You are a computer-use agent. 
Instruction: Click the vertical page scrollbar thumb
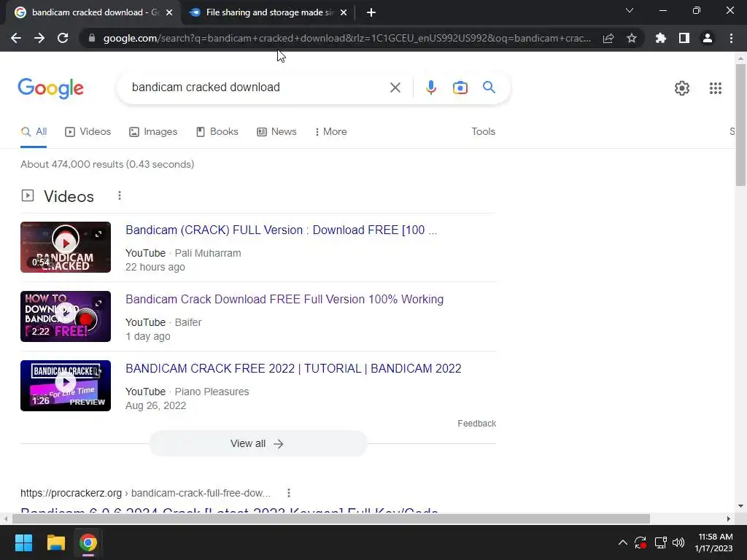(x=740, y=125)
